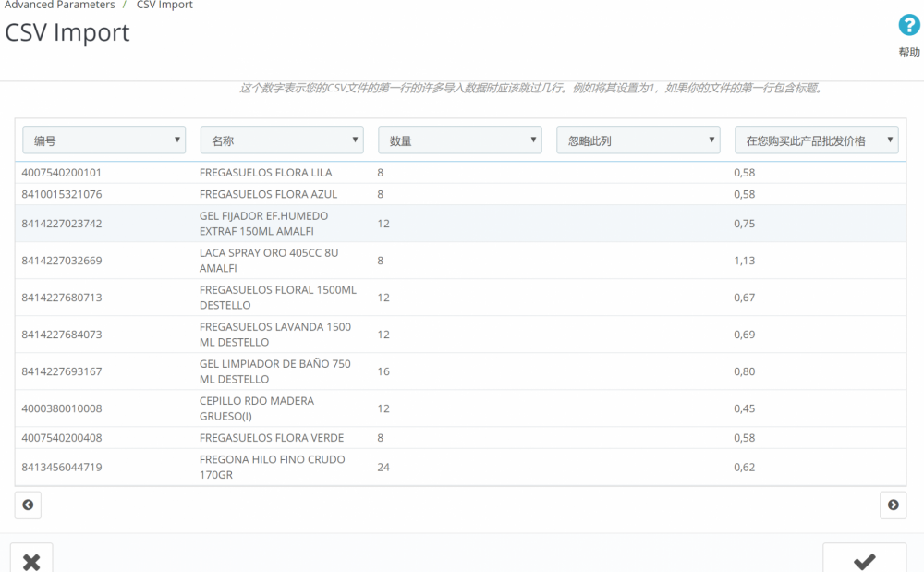Select cell 8414227032669

pos(61,261)
